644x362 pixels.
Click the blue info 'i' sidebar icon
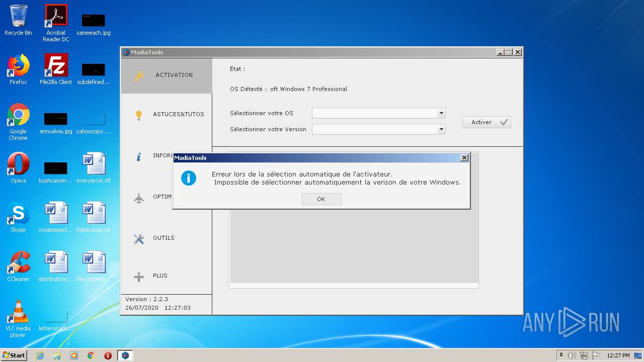pyautogui.click(x=139, y=156)
